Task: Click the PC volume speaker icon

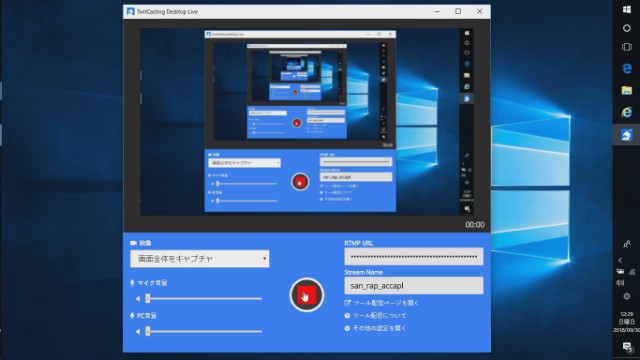Action: (138, 331)
